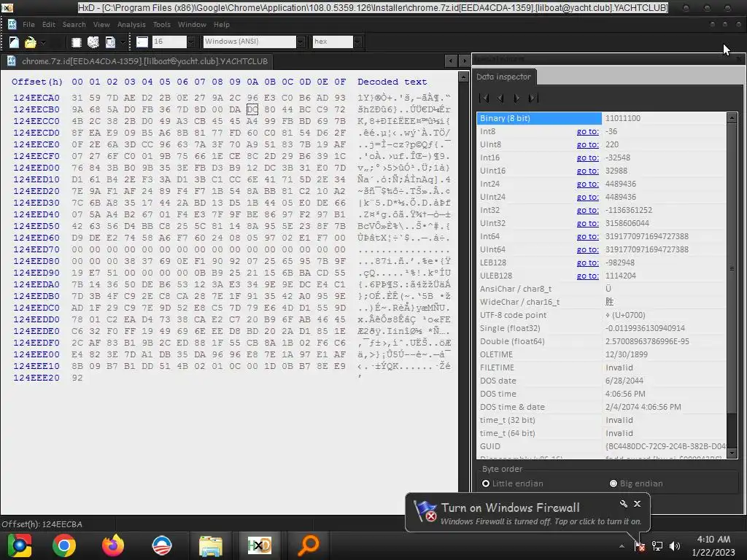Click the Open disk toolbar icon
Image resolution: width=747 pixels, height=560 pixels.
(93, 42)
